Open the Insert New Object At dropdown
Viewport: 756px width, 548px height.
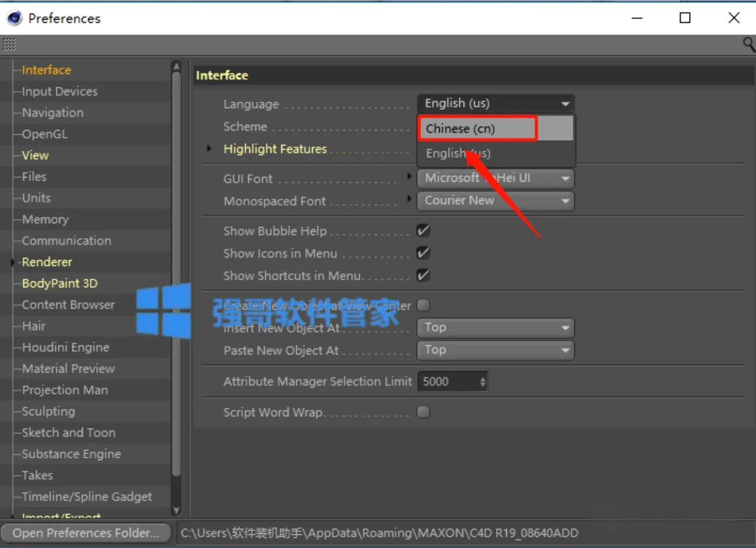pos(496,327)
